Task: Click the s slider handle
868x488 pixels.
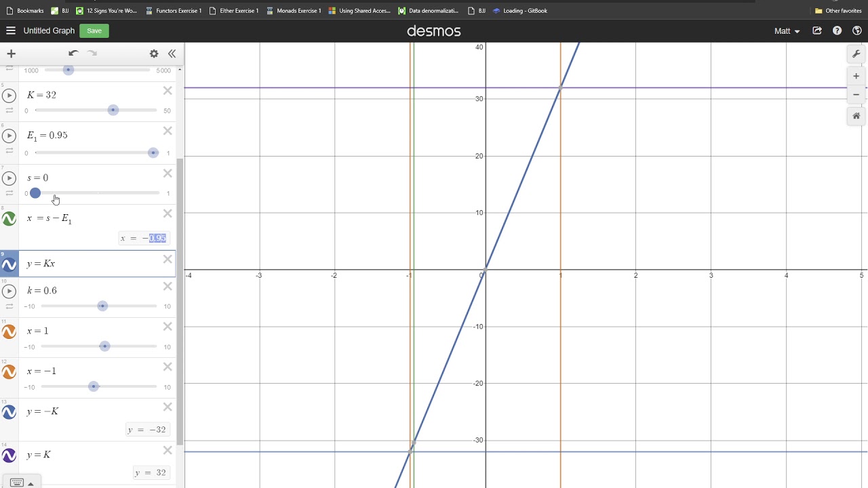Action: (35, 193)
